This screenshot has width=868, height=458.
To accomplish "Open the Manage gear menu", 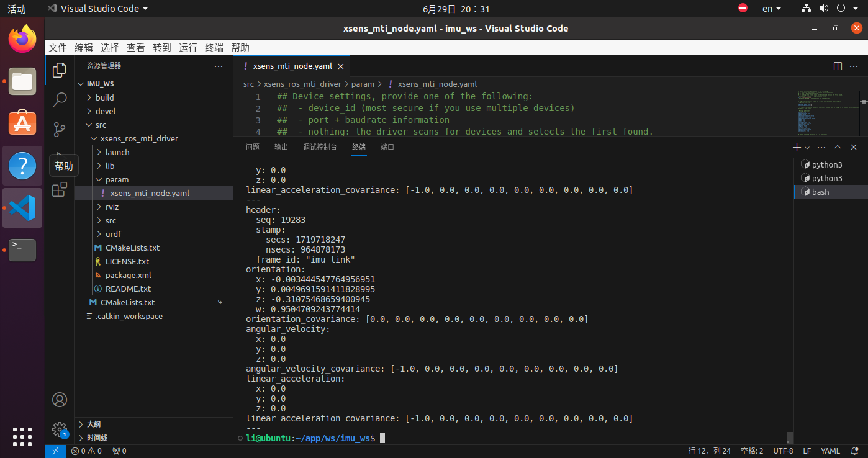I will tap(60, 429).
